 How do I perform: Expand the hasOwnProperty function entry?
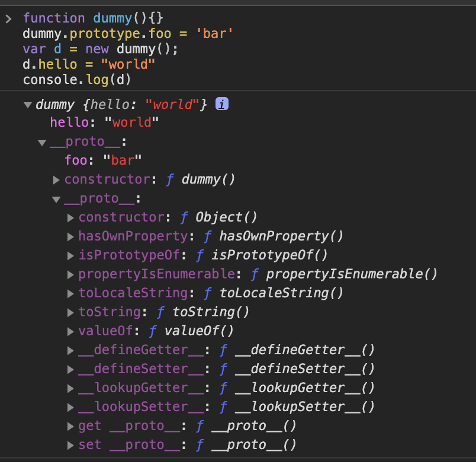tap(71, 237)
